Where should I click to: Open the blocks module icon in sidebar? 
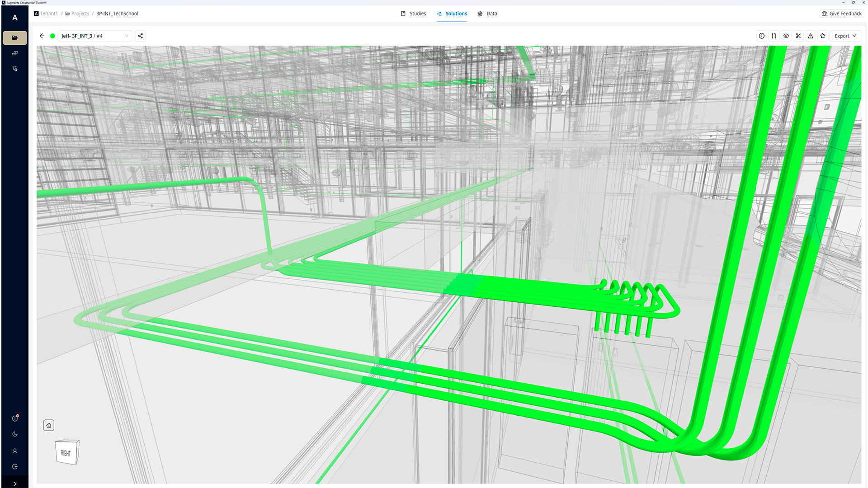click(x=15, y=53)
